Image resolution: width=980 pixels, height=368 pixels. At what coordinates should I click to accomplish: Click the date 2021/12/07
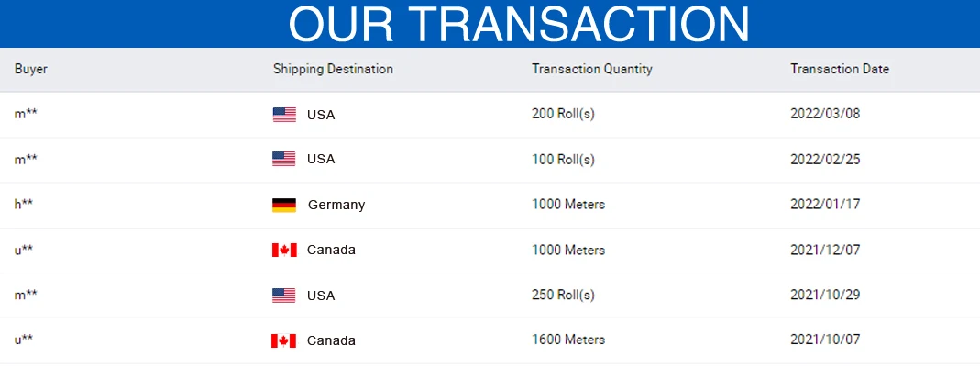(x=825, y=250)
